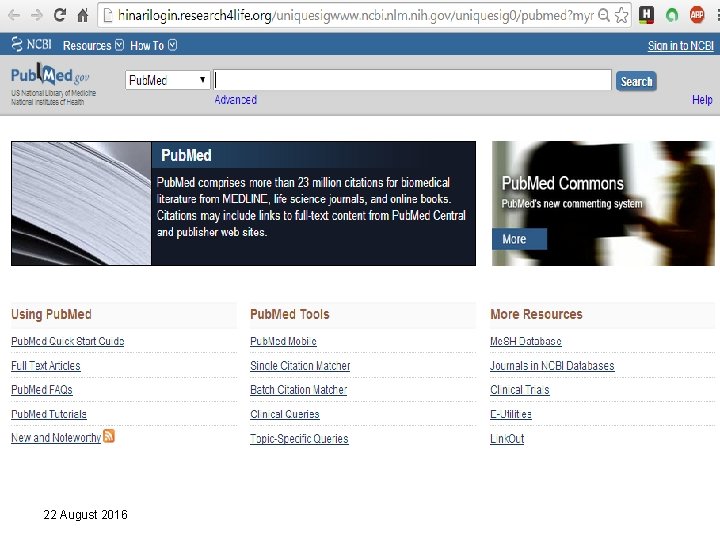This screenshot has width=720, height=540.
Task: Click the browser address bar URL
Action: (356, 16)
